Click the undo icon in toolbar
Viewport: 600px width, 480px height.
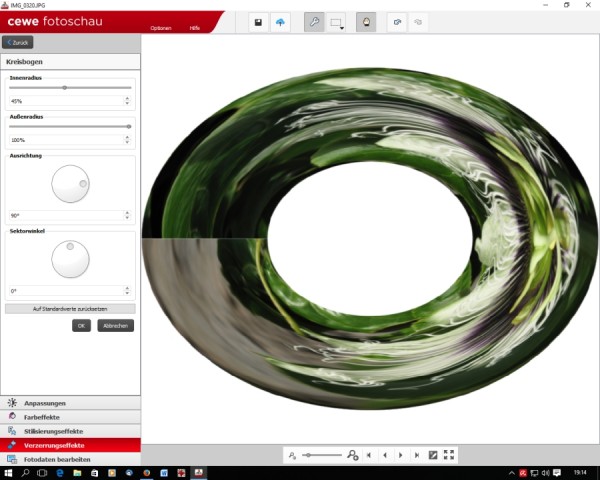point(397,23)
